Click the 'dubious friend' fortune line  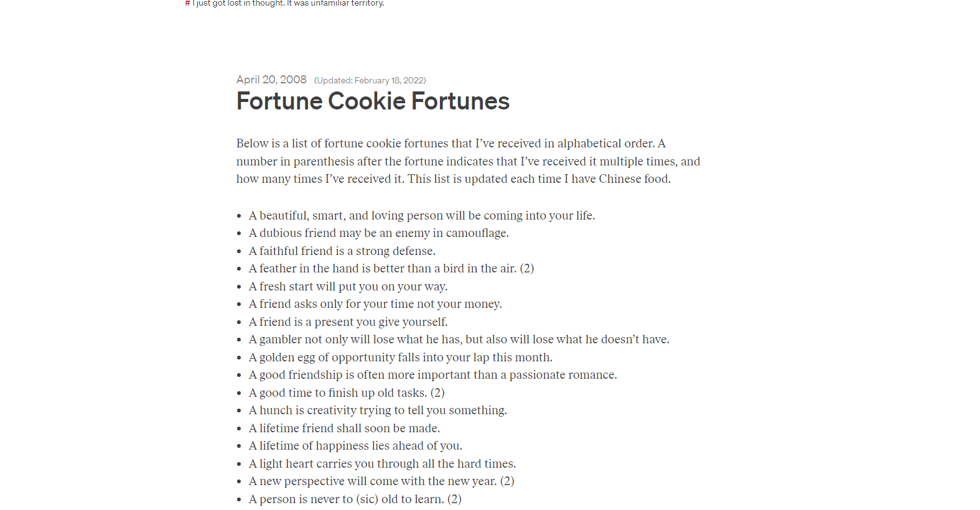point(378,233)
